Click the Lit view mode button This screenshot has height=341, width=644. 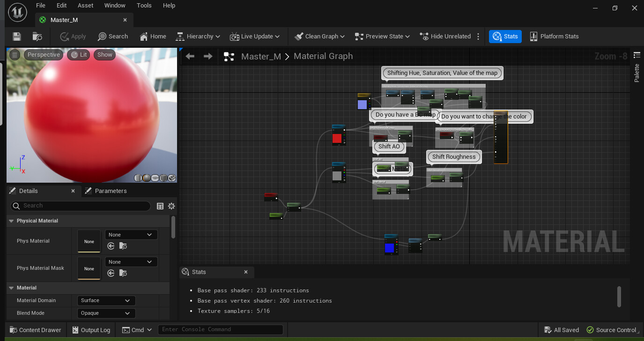[x=79, y=55]
